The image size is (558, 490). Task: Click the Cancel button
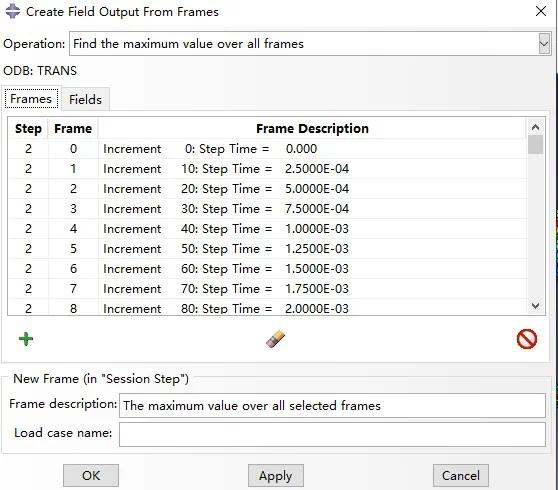(x=461, y=475)
